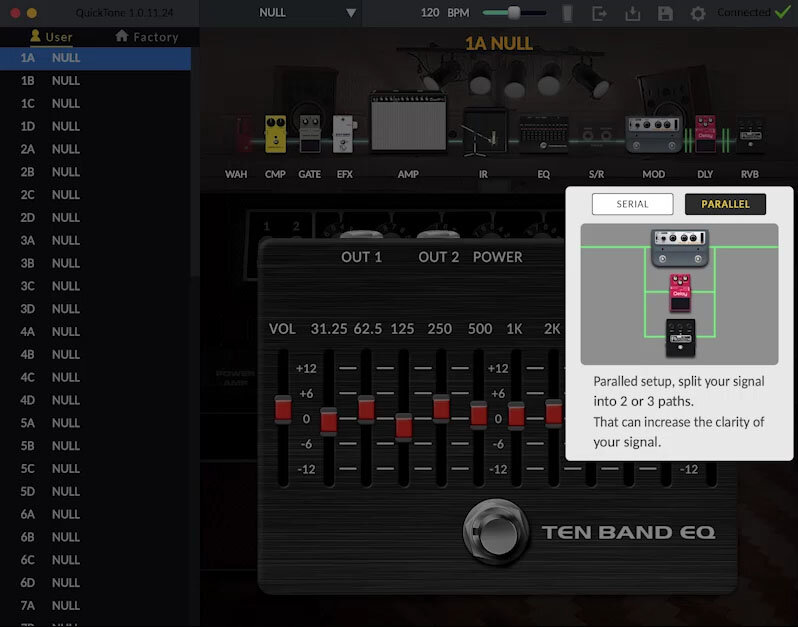Select preset 5C NULL

point(95,469)
